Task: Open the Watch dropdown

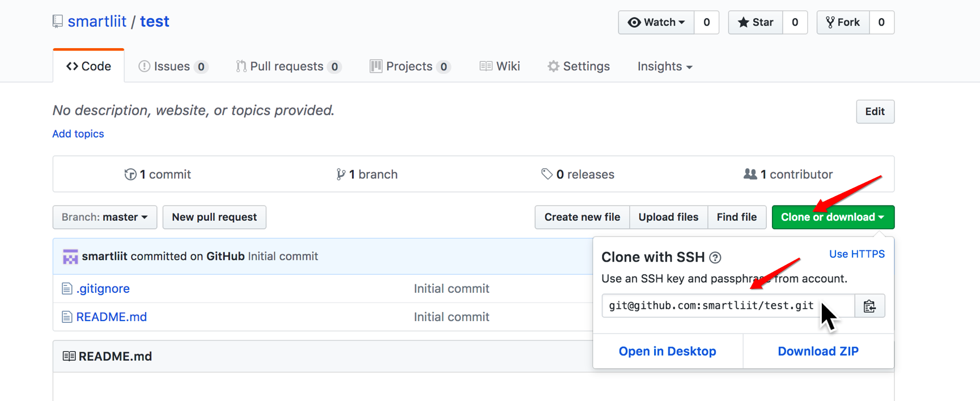Action: point(656,23)
